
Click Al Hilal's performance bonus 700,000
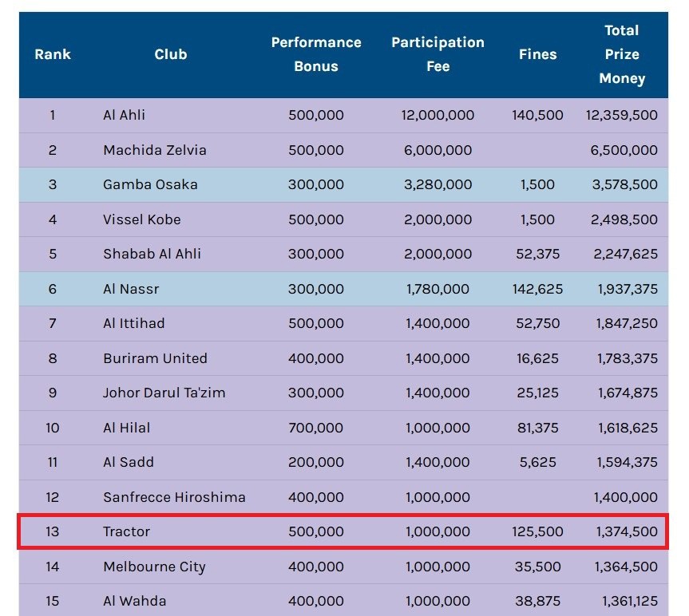point(316,428)
